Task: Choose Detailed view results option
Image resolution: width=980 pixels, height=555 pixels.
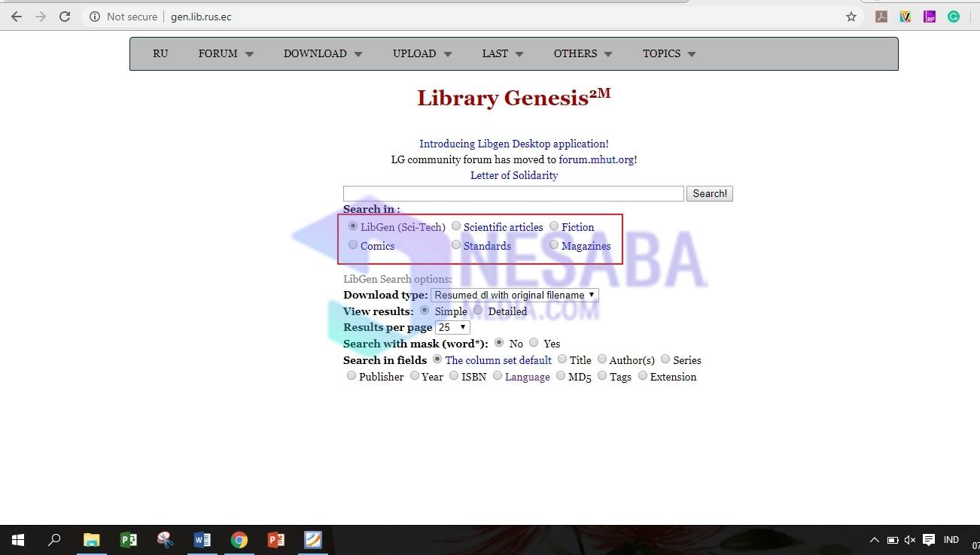Action: click(478, 310)
